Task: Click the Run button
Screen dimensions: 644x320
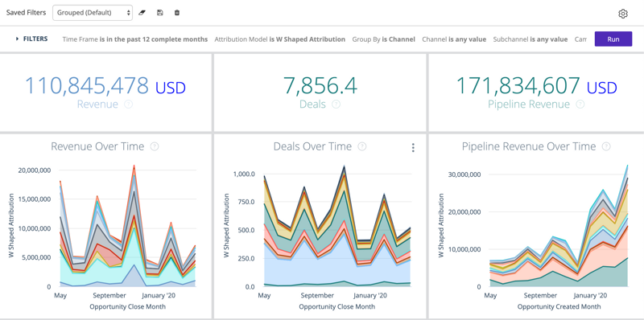Action: tap(613, 39)
